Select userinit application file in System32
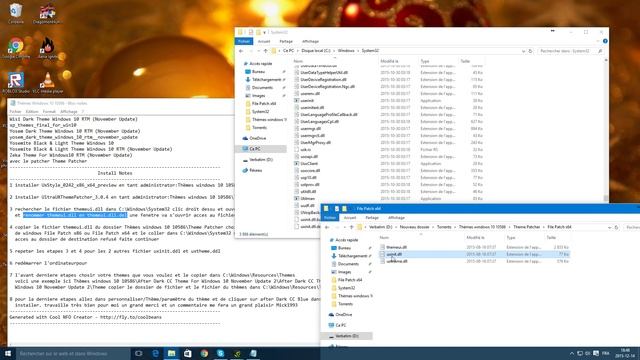The image size is (640, 360). pos(307,100)
